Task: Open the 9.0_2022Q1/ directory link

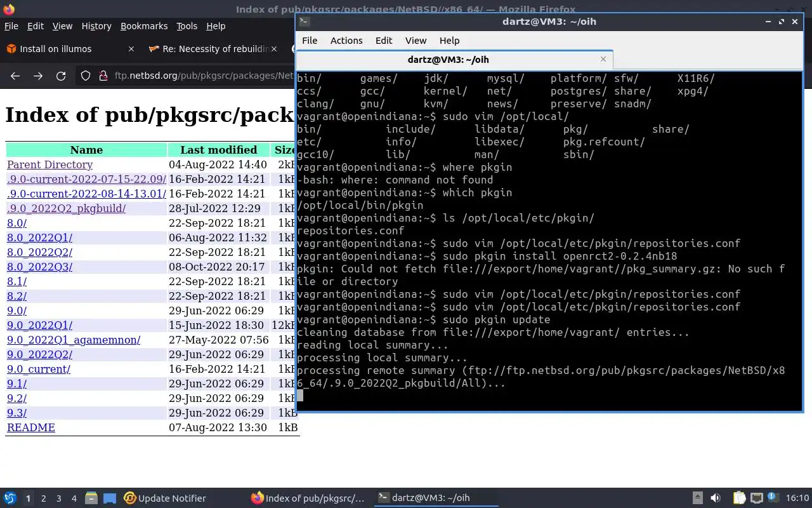Action: pyautogui.click(x=39, y=325)
